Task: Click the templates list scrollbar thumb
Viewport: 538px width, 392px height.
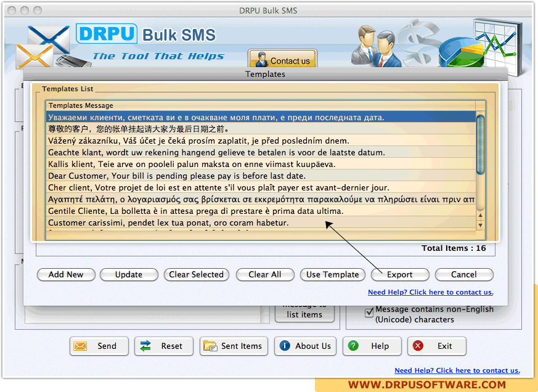Action: [480, 144]
